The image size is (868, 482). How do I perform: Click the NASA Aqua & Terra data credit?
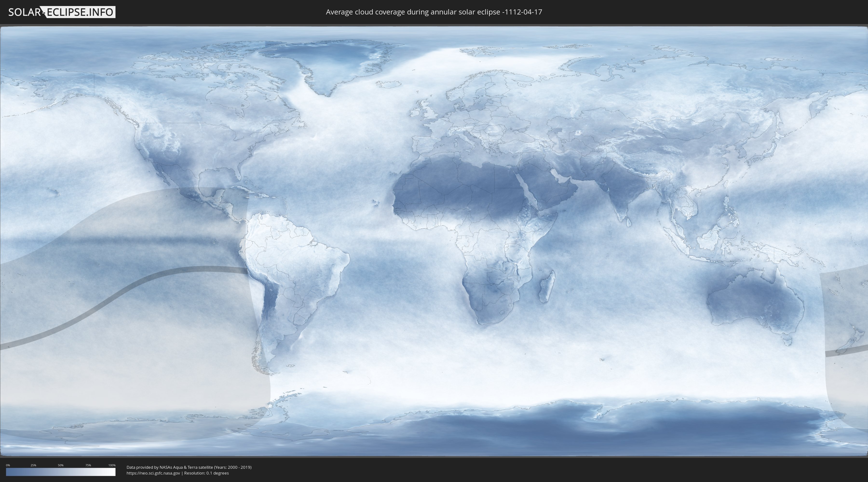click(189, 467)
